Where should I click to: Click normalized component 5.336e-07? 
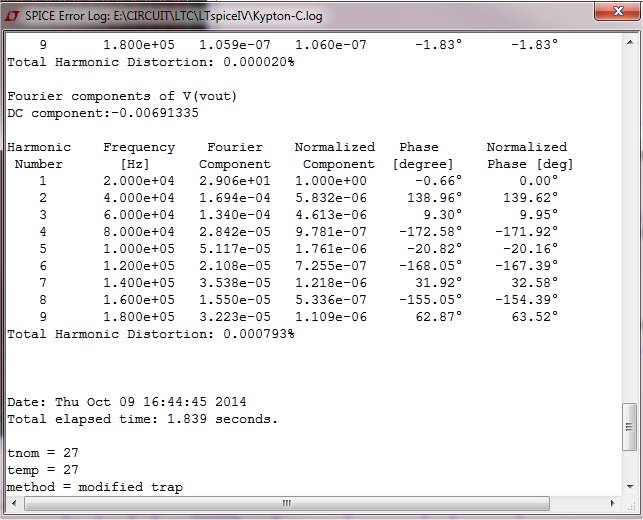click(331, 300)
